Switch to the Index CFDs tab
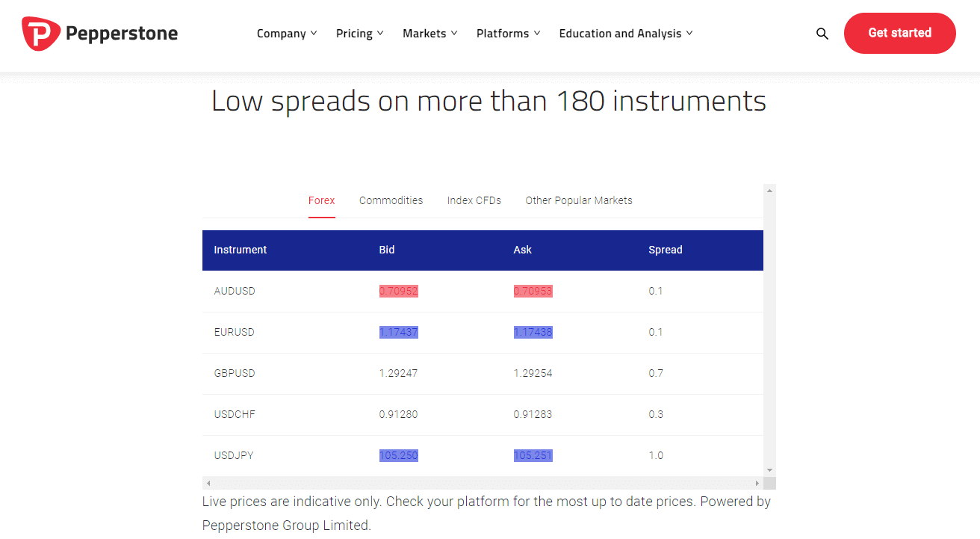This screenshot has width=980, height=539. click(x=474, y=200)
